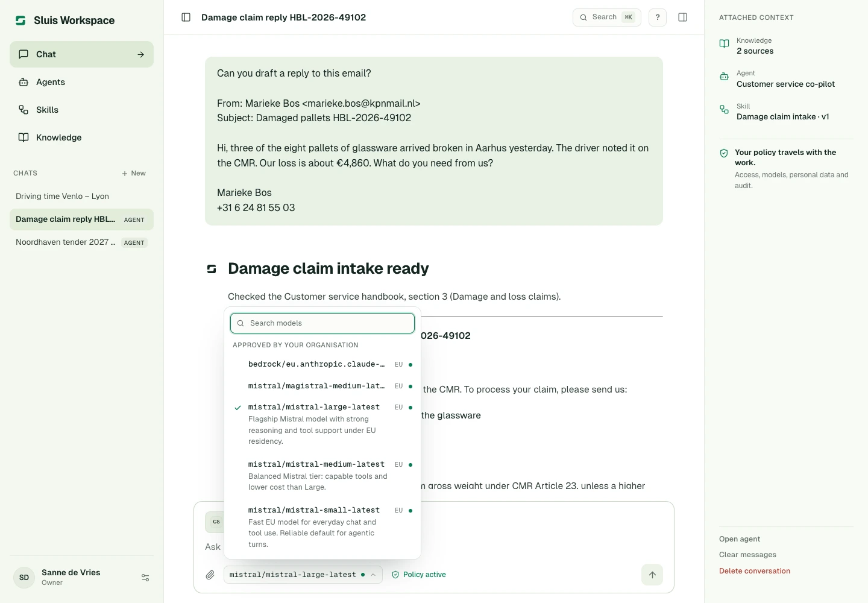Click the SD user avatar
Screen dimensions: 868x603
(x=24, y=578)
